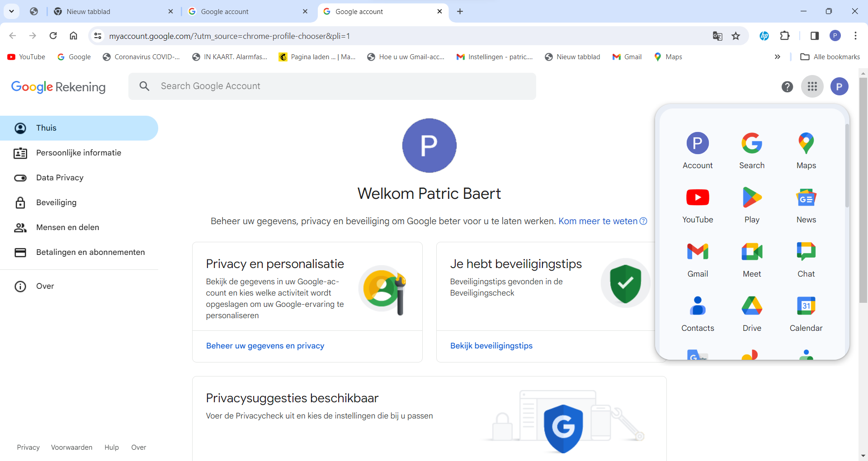Expand the tab search dropdown arrow
Viewport: 868px width, 461px height.
[x=12, y=11]
